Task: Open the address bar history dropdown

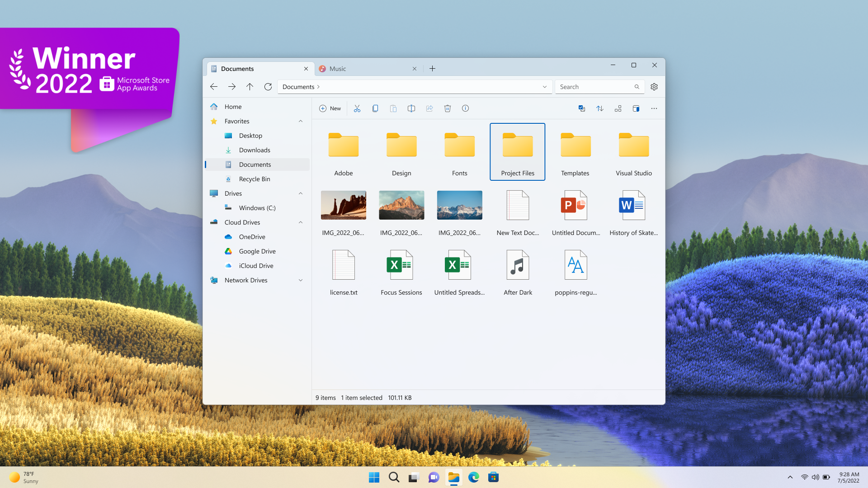Action: 545,87
